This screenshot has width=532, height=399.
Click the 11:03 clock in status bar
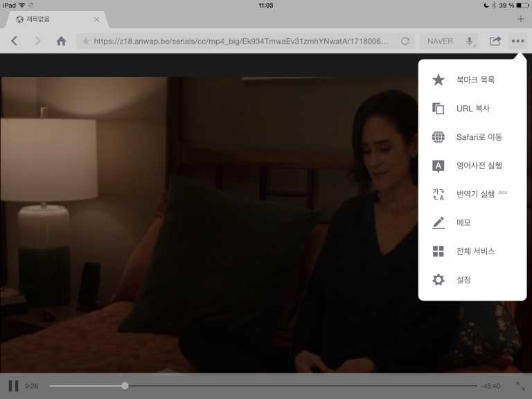coord(266,5)
